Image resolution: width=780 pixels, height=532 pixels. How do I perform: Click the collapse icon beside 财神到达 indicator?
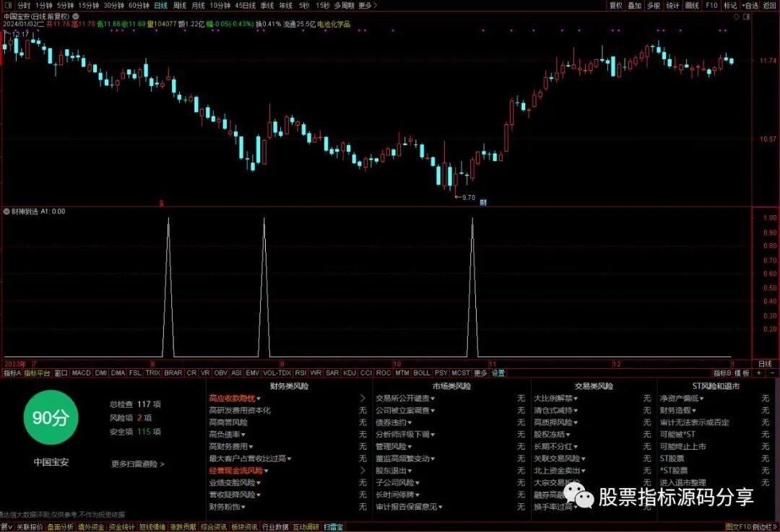click(x=6, y=212)
